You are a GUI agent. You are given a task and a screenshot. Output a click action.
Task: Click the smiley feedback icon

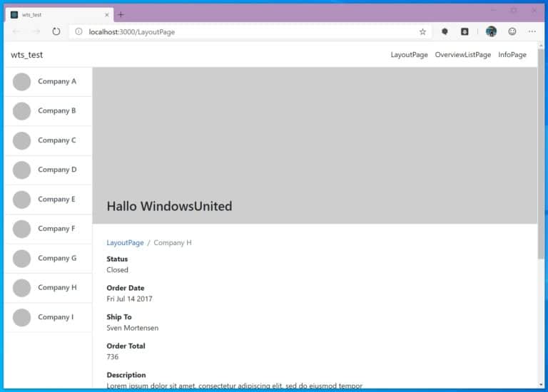point(512,32)
